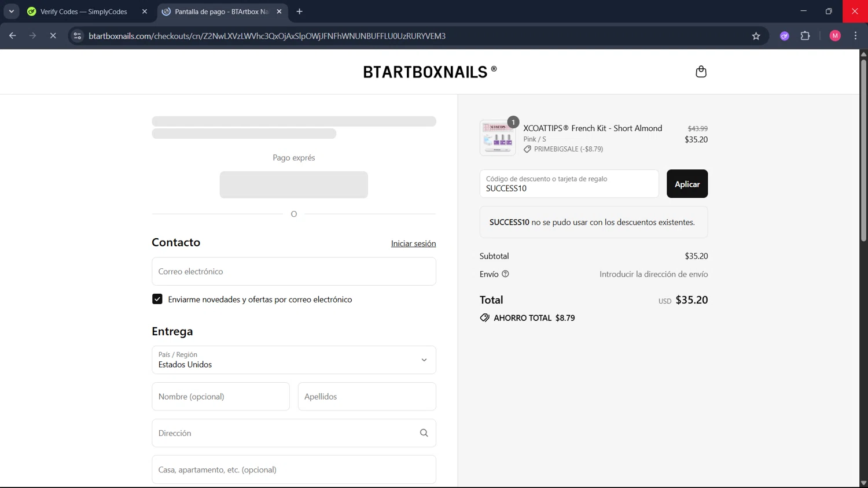Click the BTARTBOXNAILS store logo
868x488 pixels.
[429, 72]
